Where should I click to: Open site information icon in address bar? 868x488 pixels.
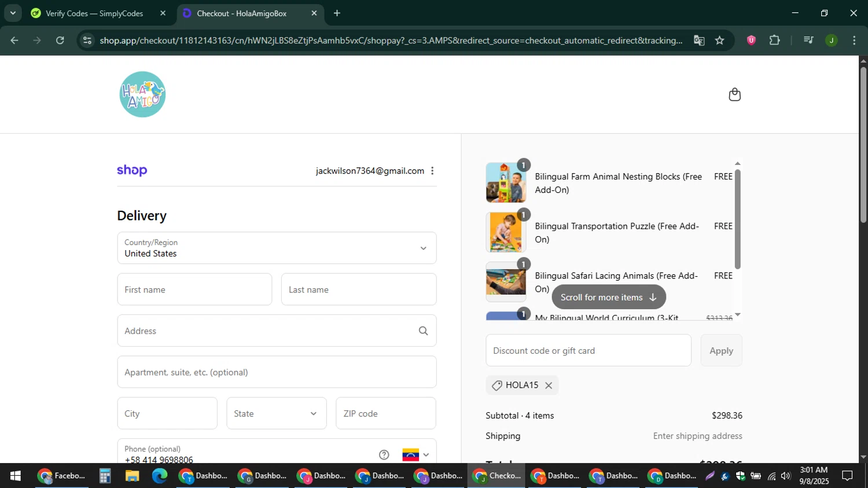click(x=87, y=41)
